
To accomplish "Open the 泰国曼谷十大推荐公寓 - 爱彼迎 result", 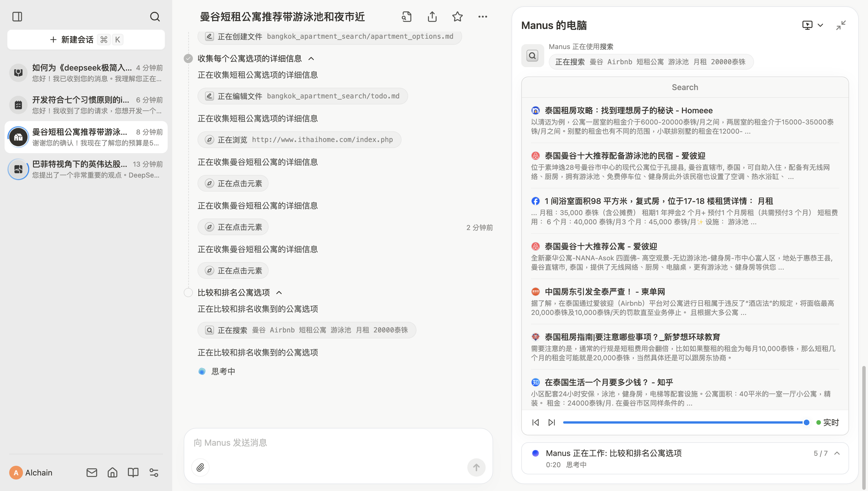I will [600, 246].
